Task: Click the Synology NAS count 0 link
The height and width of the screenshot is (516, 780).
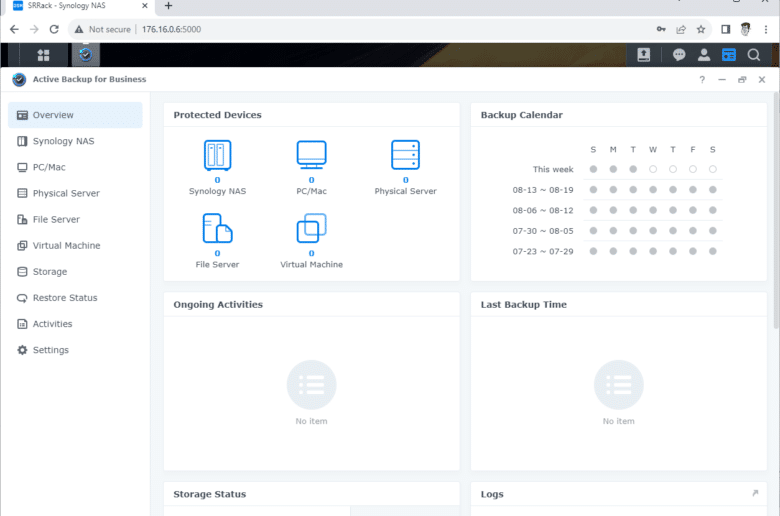Action: coord(217,180)
